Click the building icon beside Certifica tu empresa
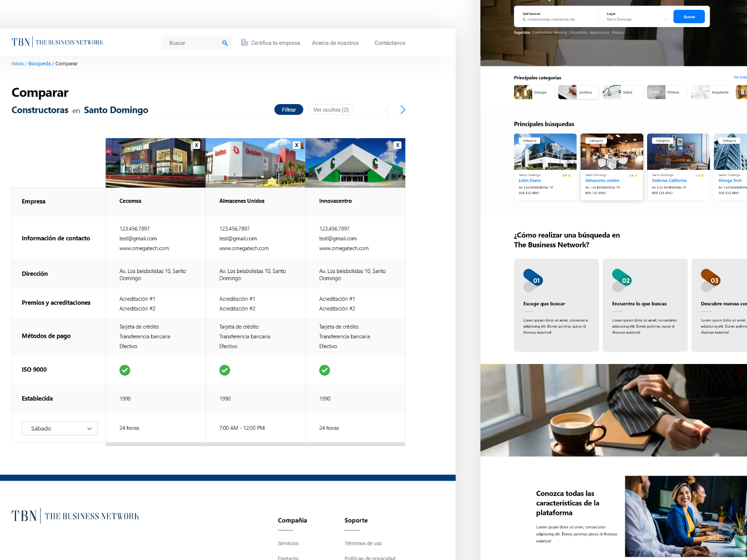Viewport: 747px width, 560px height. coord(245,42)
